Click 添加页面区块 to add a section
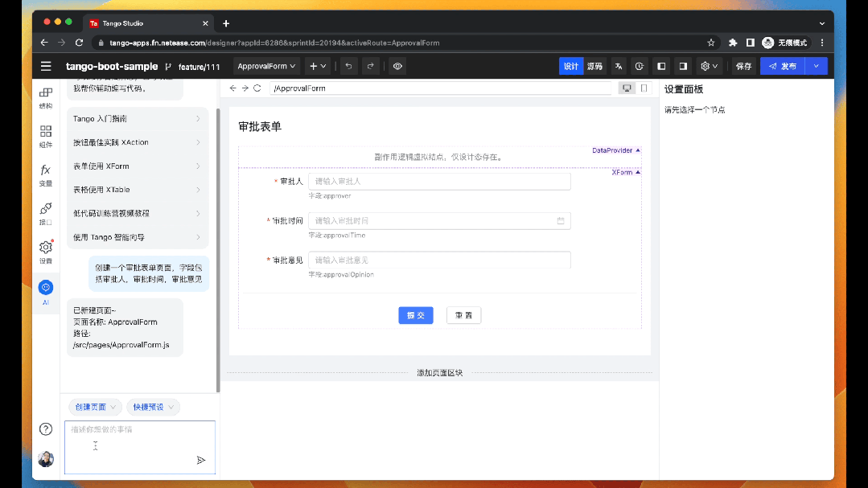The height and width of the screenshot is (488, 868). point(439,373)
